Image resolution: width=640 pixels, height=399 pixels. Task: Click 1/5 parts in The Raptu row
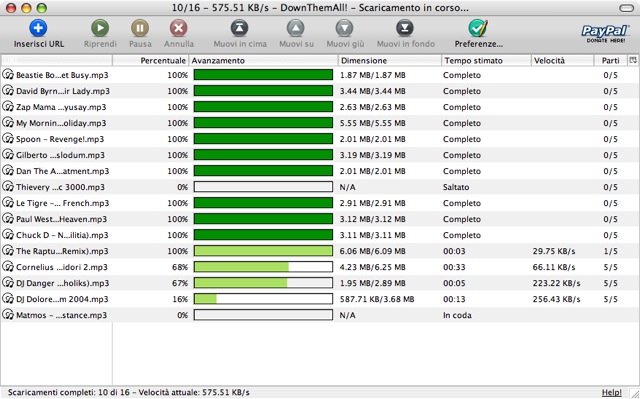click(610, 251)
